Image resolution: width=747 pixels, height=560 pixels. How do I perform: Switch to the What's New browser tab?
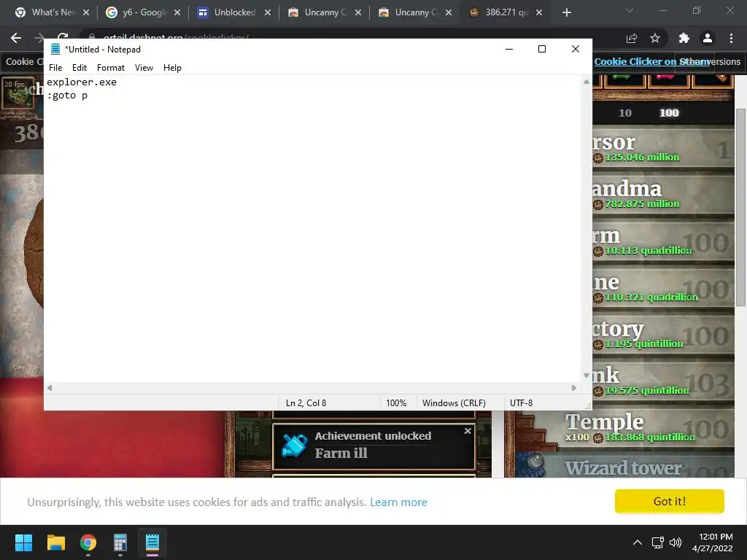pyautogui.click(x=52, y=12)
